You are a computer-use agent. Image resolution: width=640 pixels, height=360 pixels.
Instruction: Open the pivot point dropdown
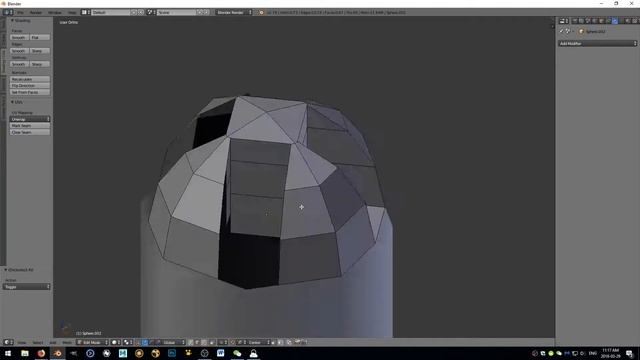[128, 342]
